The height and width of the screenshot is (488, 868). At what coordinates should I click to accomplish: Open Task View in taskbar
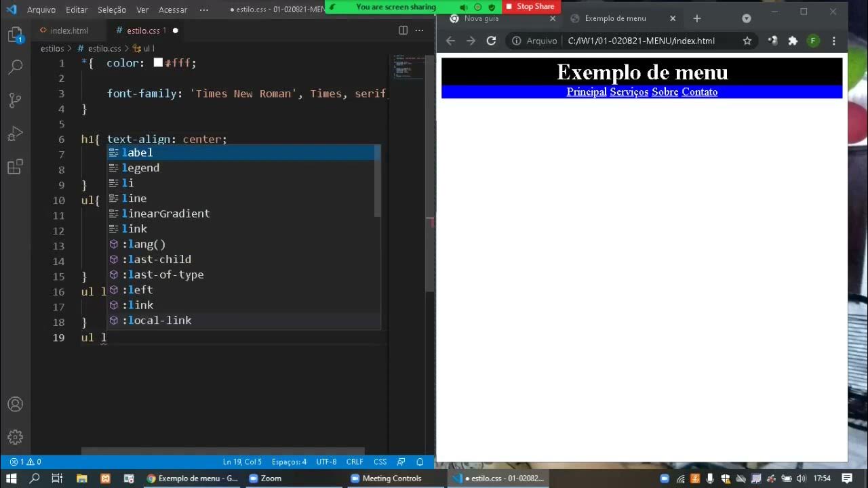[57, 479]
